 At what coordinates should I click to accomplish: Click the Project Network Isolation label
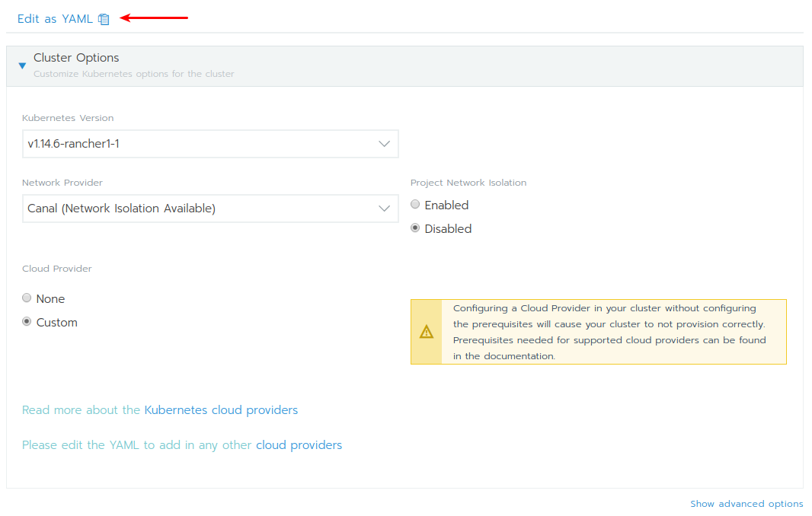tap(468, 183)
